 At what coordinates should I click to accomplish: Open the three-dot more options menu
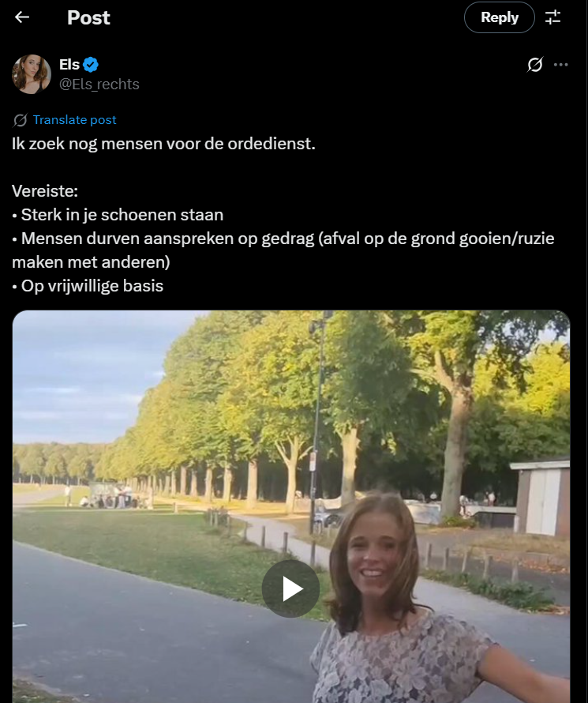click(560, 65)
